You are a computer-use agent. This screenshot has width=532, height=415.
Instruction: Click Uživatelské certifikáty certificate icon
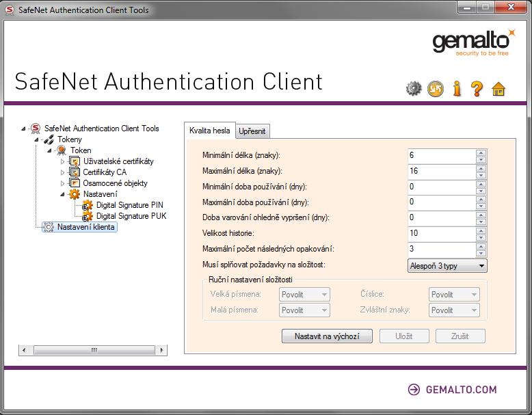[x=75, y=161]
